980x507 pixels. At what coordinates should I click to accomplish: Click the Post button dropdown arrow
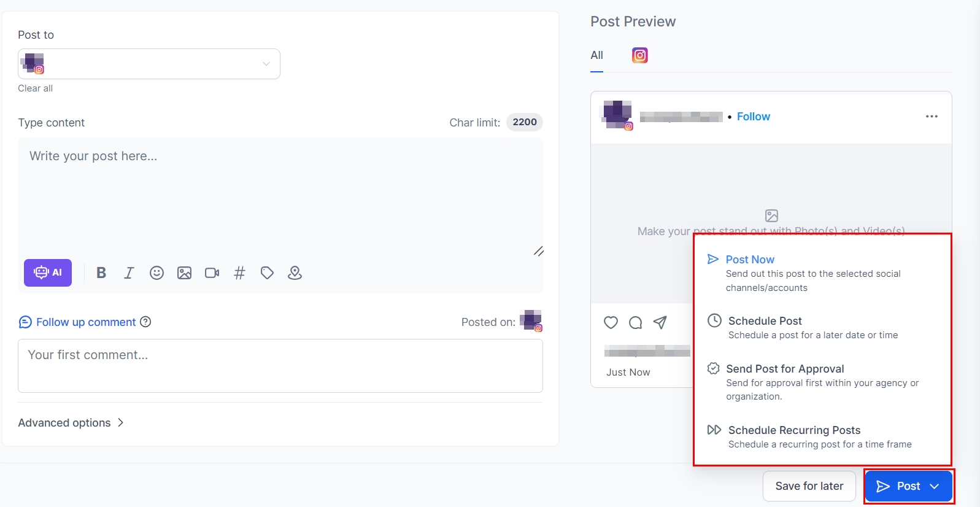(935, 486)
